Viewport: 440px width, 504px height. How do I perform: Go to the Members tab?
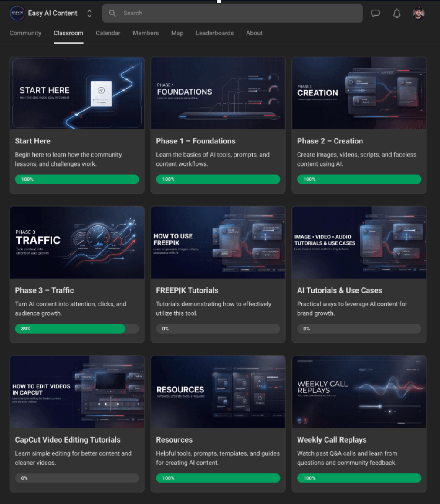[x=146, y=33]
